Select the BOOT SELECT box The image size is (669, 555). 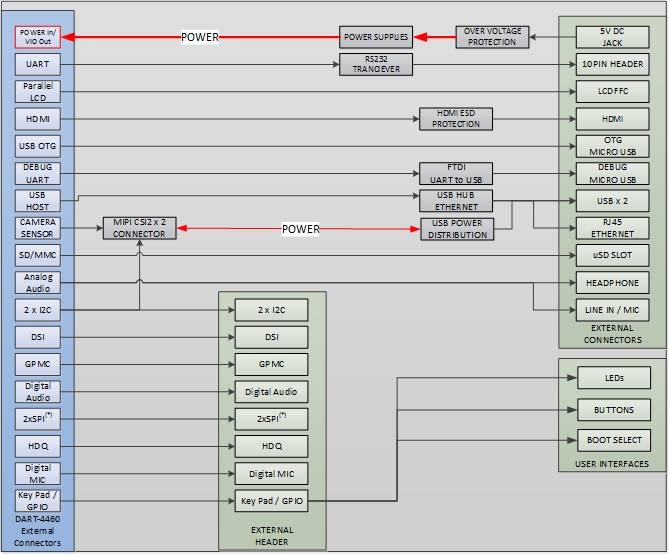tap(614, 440)
